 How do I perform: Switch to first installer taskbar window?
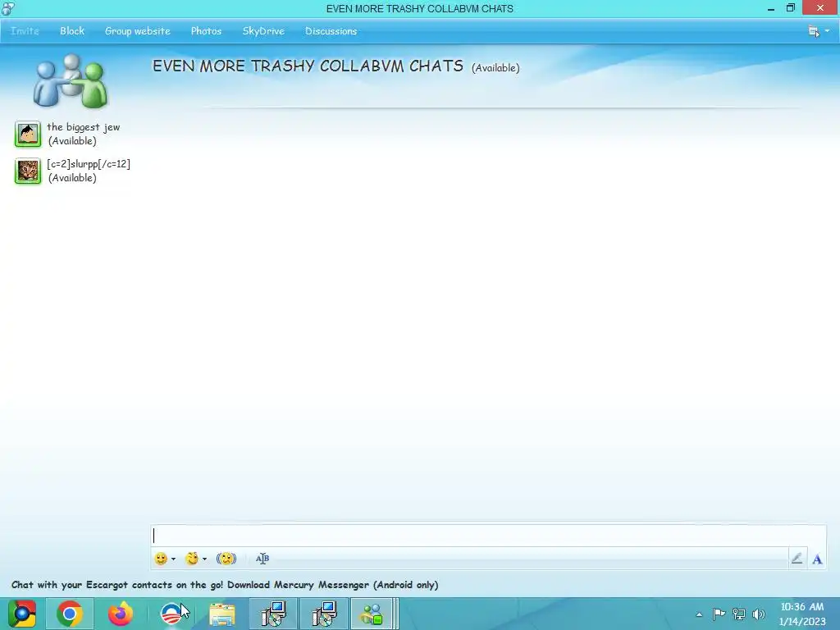(273, 614)
